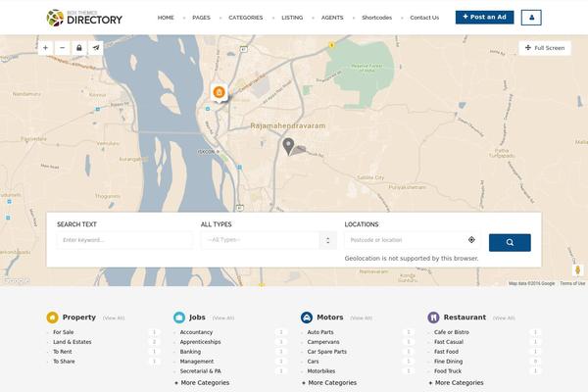Open the Contact Us page
This screenshot has width=588, height=392.
click(424, 18)
